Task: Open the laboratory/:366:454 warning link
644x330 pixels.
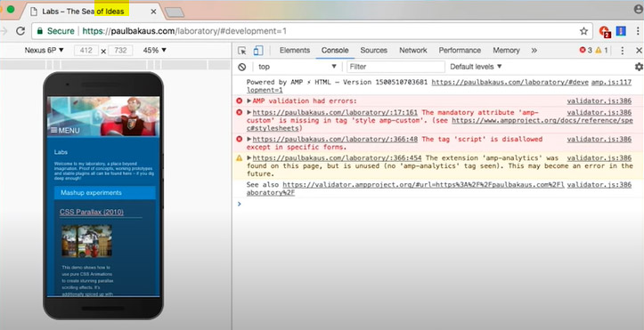Action: [x=338, y=157]
